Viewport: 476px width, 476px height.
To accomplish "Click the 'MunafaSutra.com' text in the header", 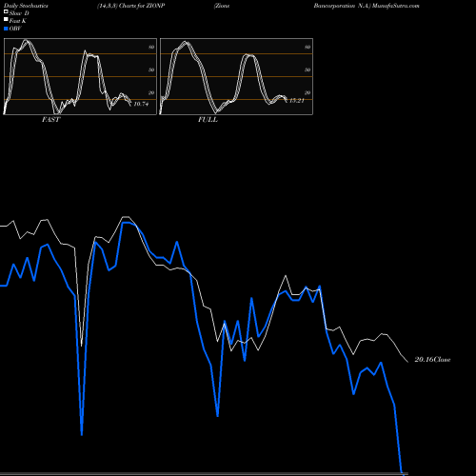I will 396,6.
